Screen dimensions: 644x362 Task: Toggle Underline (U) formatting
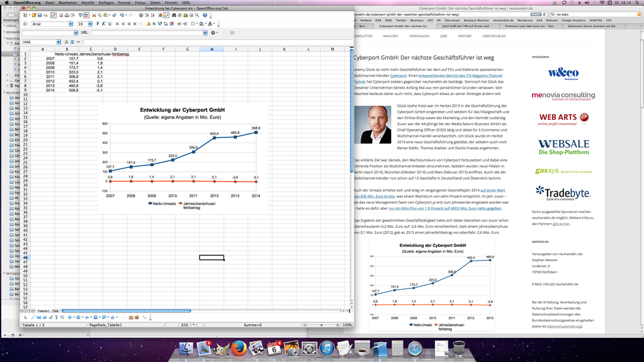click(x=110, y=24)
